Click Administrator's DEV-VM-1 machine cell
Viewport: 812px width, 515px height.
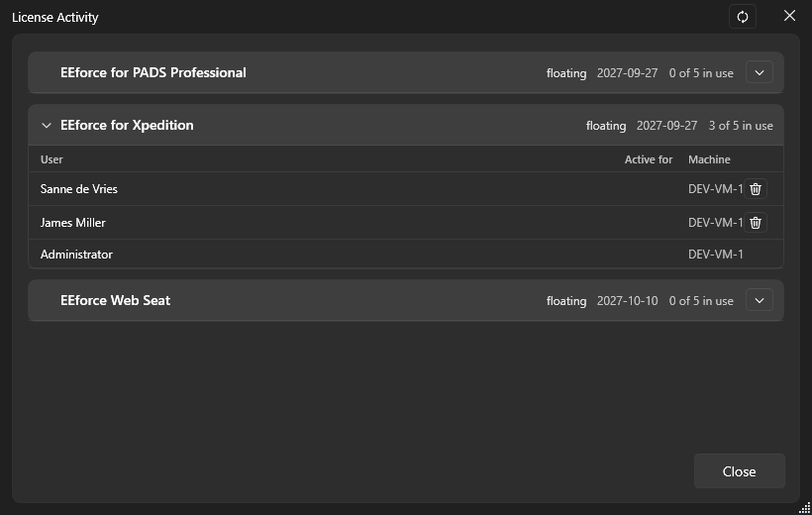716,255
